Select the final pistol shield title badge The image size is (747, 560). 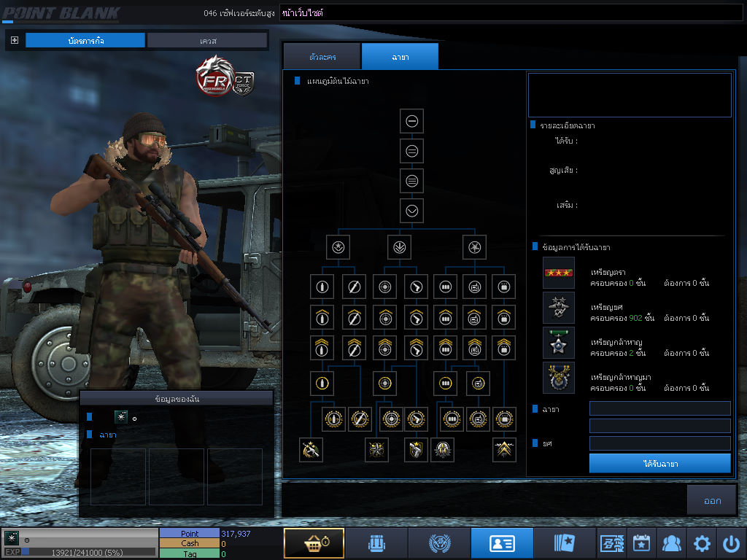coord(416,450)
